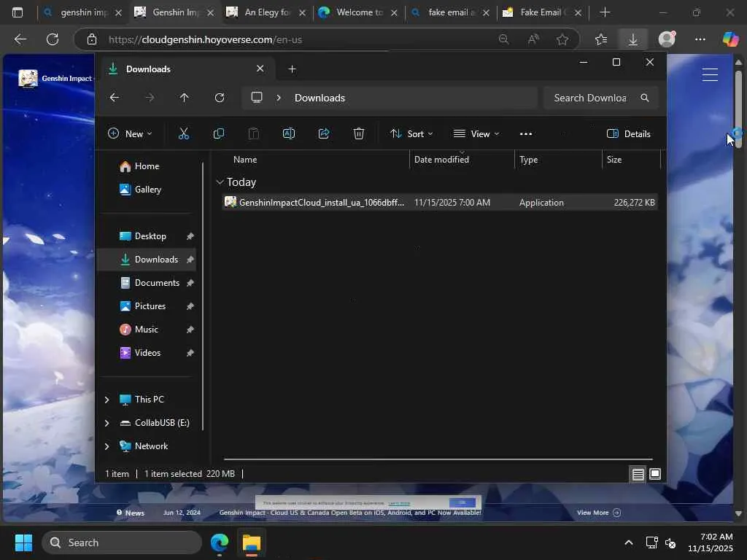
Task: Click the pin icon next to Desktop
Action: (190, 236)
